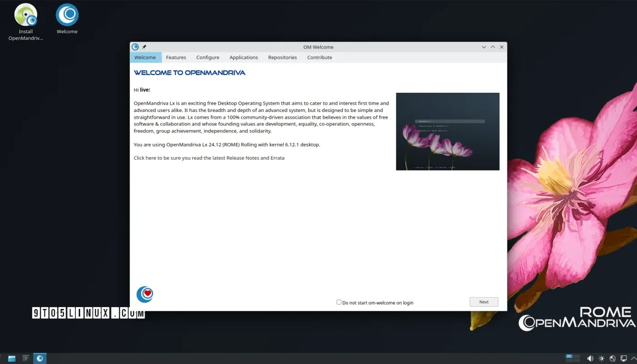Maximize the OM Welcome window
This screenshot has width=637, height=364.
pos(493,47)
